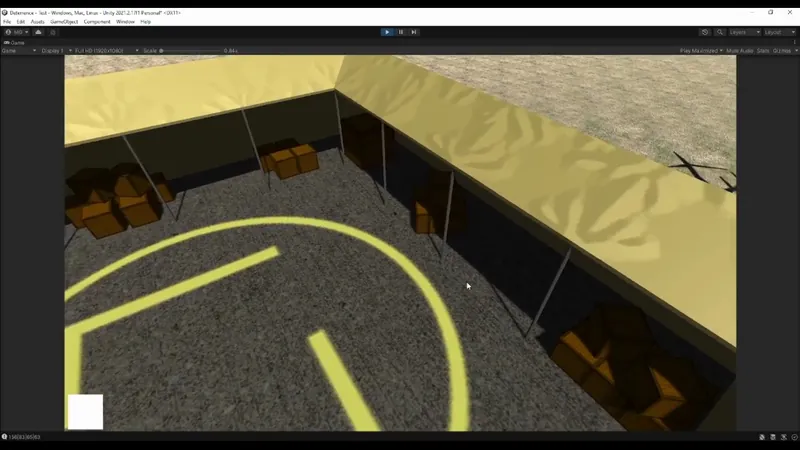Viewport: 800px width, 450px height.
Task: Open the Undo History icon
Action: click(x=705, y=32)
